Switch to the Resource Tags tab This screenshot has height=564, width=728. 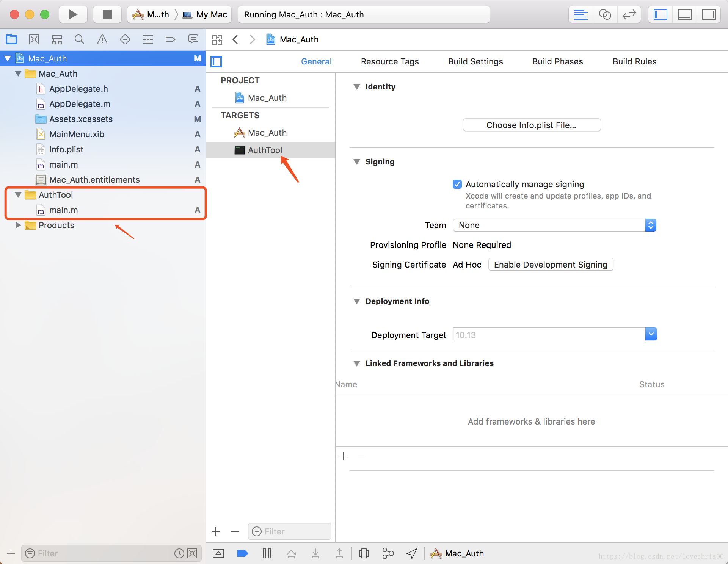390,61
